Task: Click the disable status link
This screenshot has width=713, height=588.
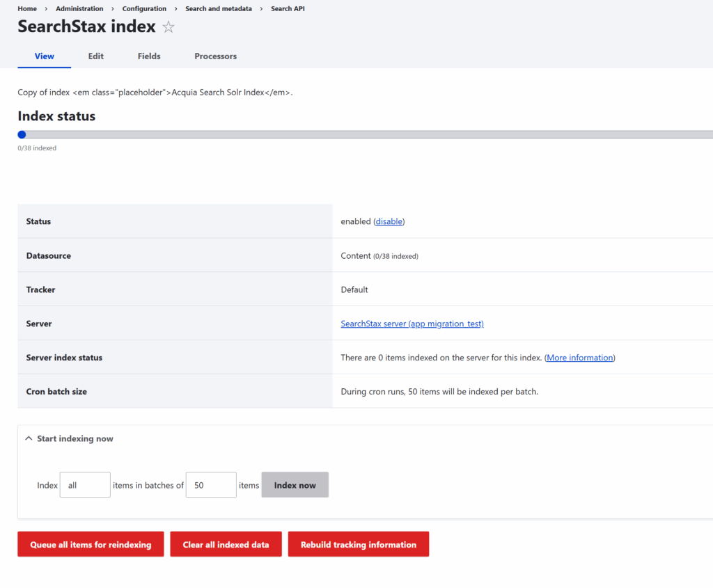Action: [389, 221]
